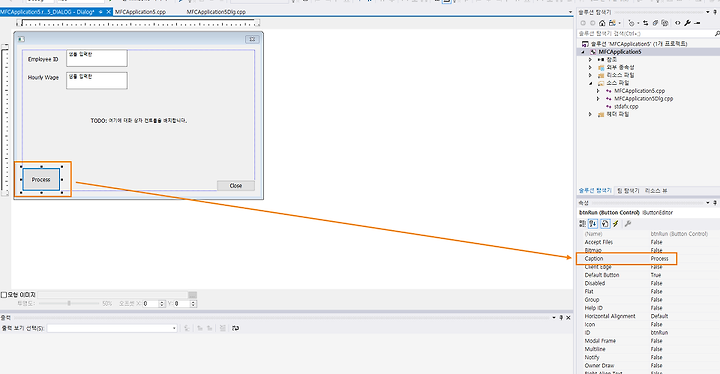The width and height of the screenshot is (720, 374).
Task: Open Solution Explorer window options dropdown arrow
Action: (x=708, y=12)
